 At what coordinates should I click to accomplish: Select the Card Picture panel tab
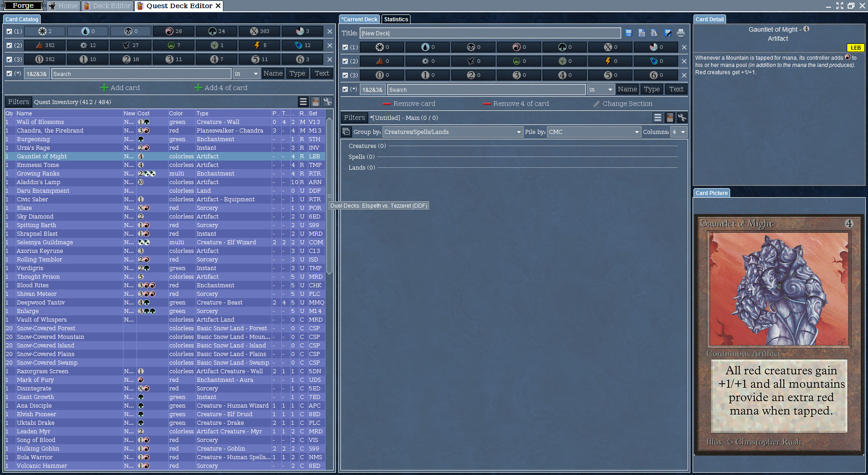[x=712, y=193]
